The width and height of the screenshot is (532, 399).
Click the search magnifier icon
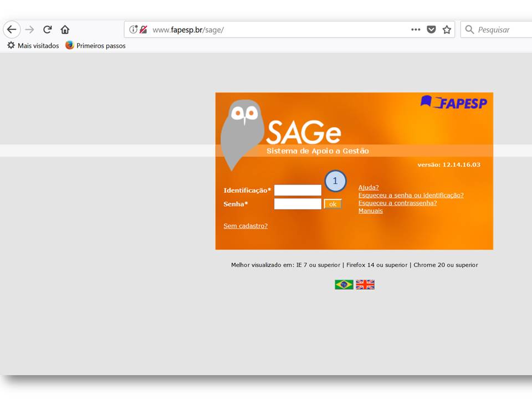pos(469,29)
